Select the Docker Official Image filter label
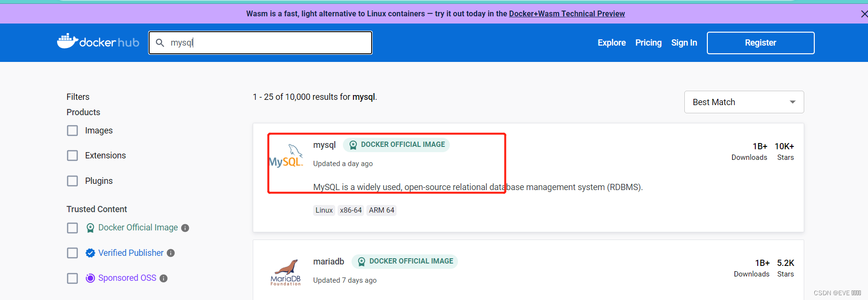The image size is (868, 300). (x=138, y=228)
